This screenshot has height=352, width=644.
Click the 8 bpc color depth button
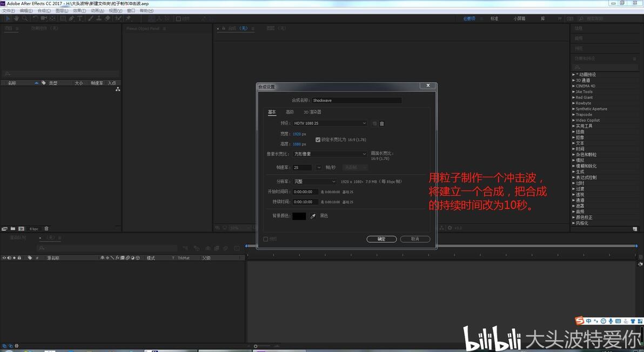(33, 229)
